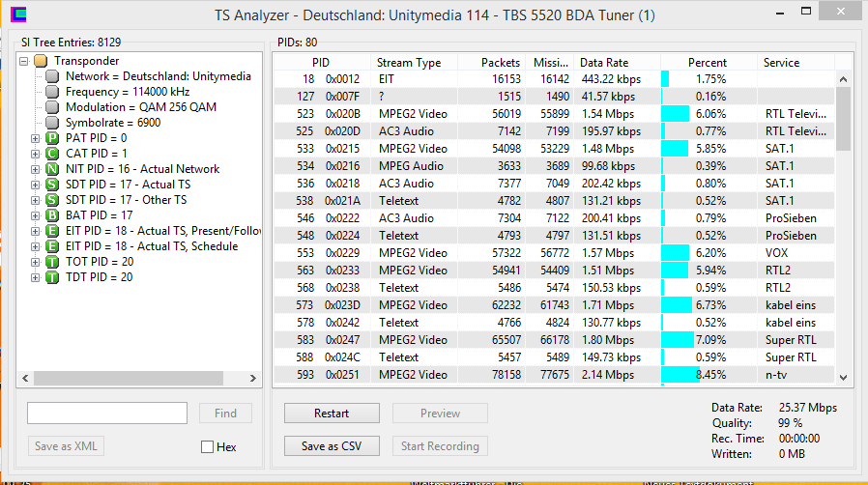
Task: Collapse the Transponder tree node
Action: tap(24, 61)
